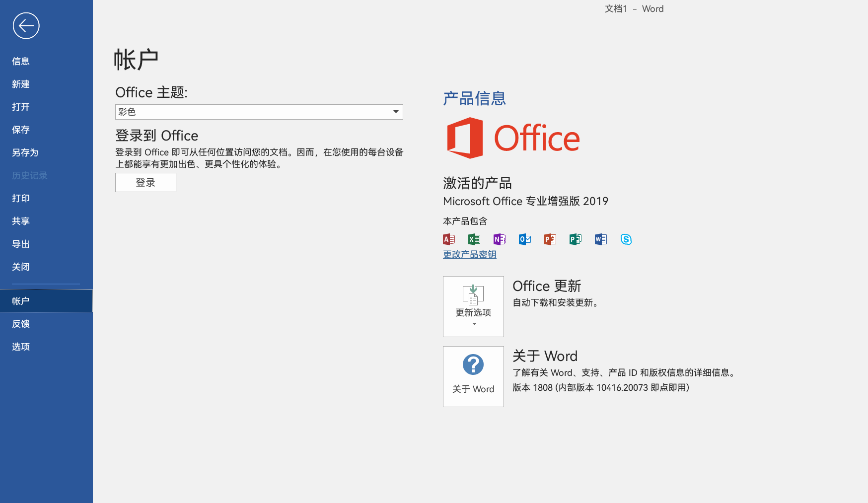Click the Excel app icon
The width and height of the screenshot is (868, 503).
pos(474,239)
